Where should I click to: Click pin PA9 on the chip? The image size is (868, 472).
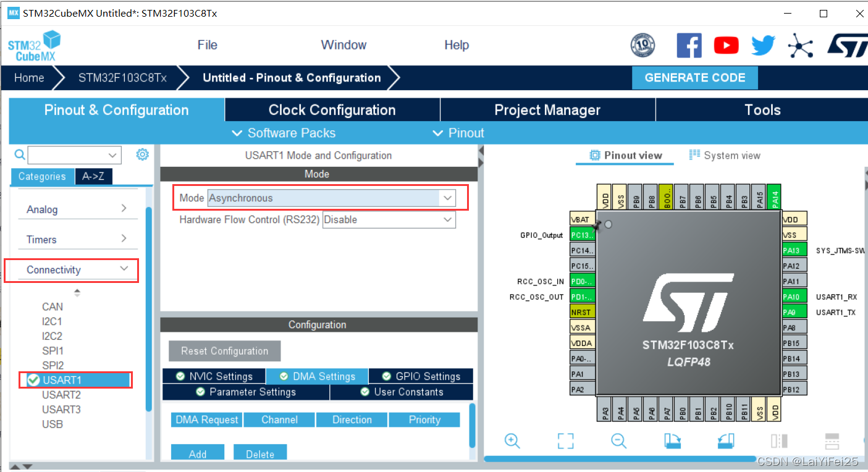tap(794, 312)
